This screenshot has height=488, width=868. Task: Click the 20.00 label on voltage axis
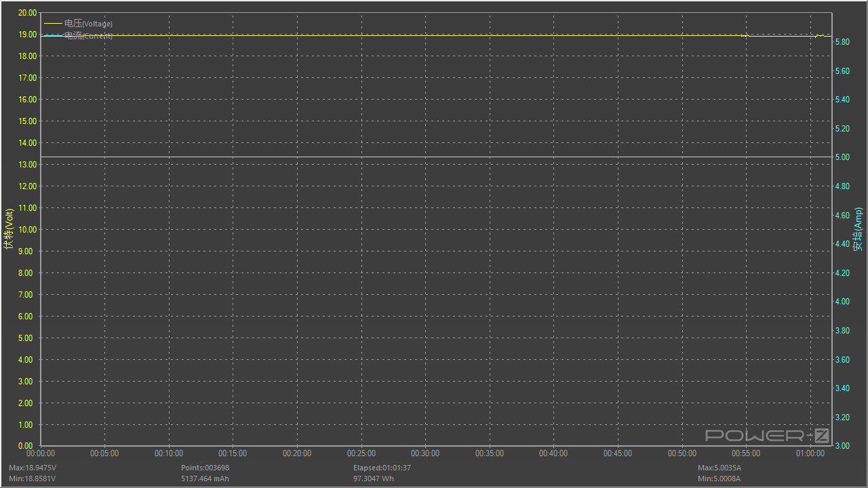(x=27, y=13)
